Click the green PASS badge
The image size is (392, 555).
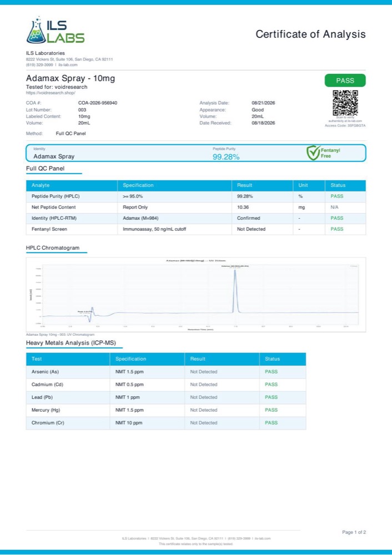point(345,80)
